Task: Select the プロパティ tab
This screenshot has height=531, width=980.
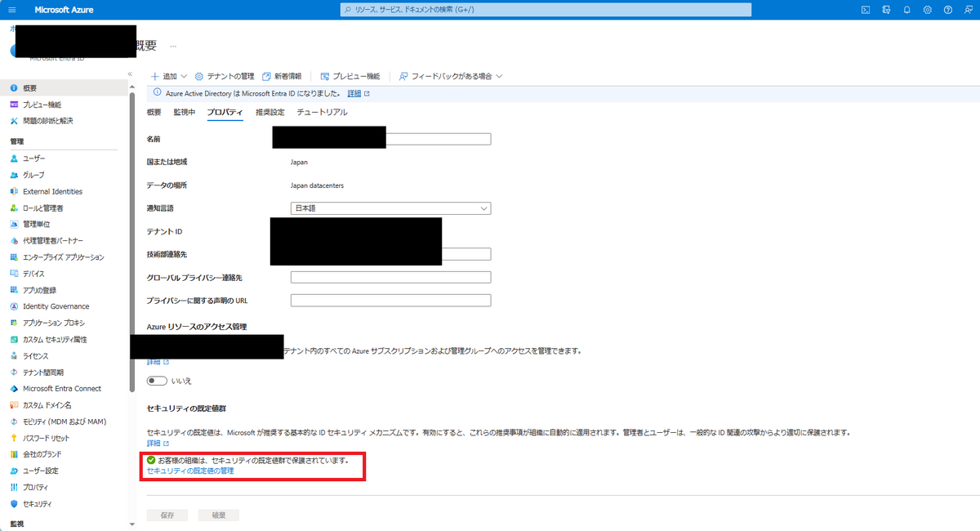Action: pyautogui.click(x=225, y=112)
